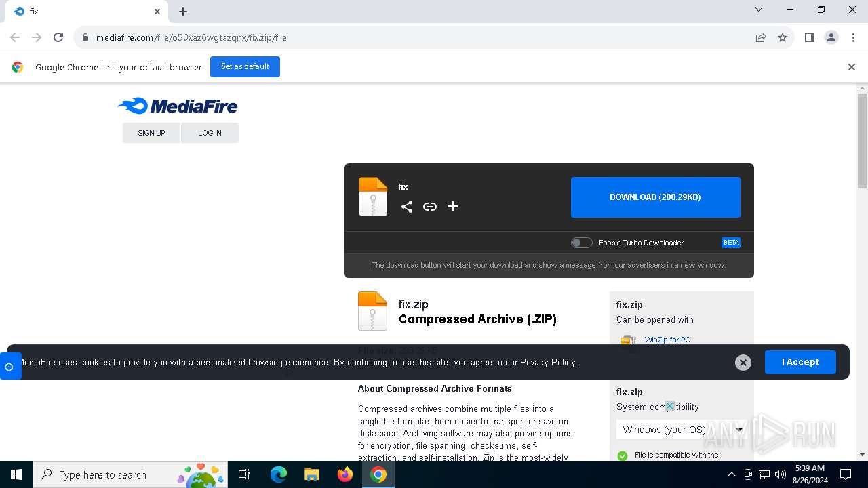Open File Explorer from taskbar
The width and height of the screenshot is (868, 488).
[x=312, y=474]
